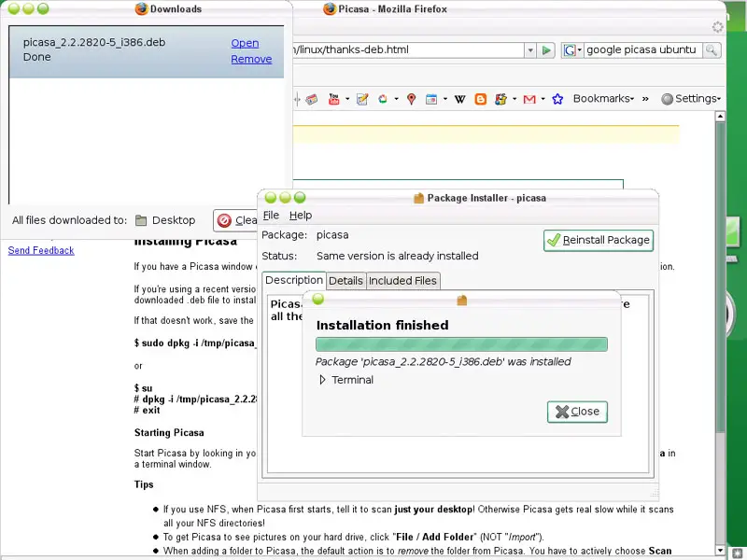Screen dimensions: 747x560
Task: Click the 'Desktop' download location name
Action: pos(174,220)
